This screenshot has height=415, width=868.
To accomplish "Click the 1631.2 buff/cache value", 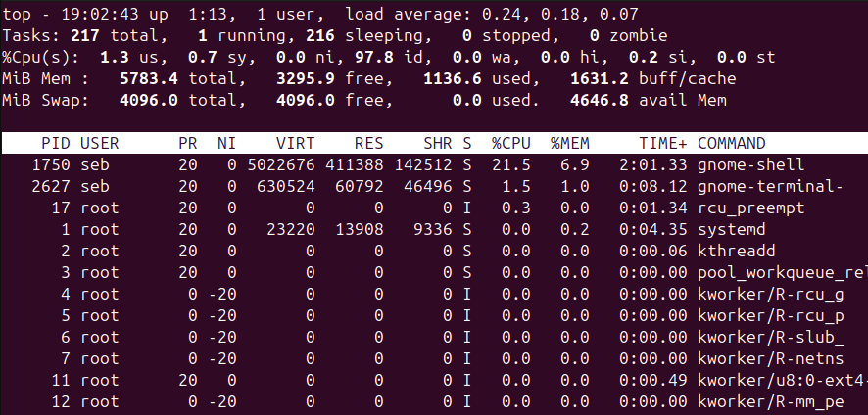I will tap(599, 78).
